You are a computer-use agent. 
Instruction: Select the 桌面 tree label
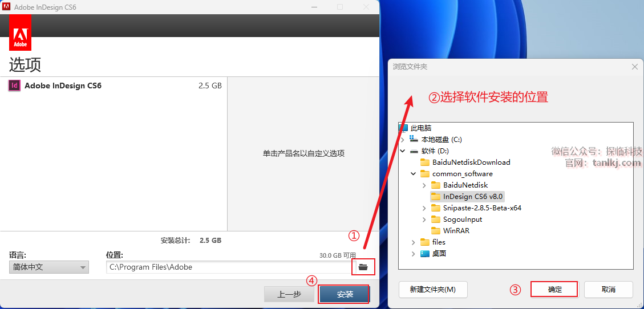439,254
